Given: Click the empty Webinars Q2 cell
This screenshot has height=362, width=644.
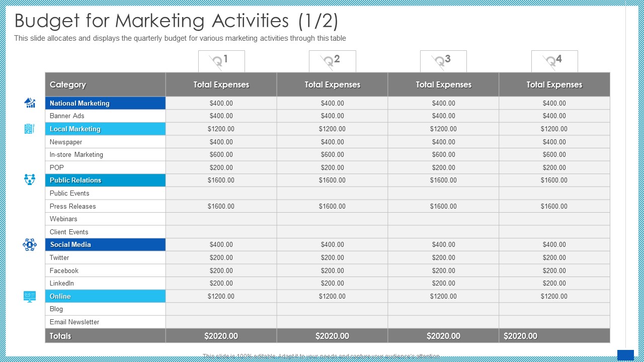Looking at the screenshot, I should [x=333, y=219].
